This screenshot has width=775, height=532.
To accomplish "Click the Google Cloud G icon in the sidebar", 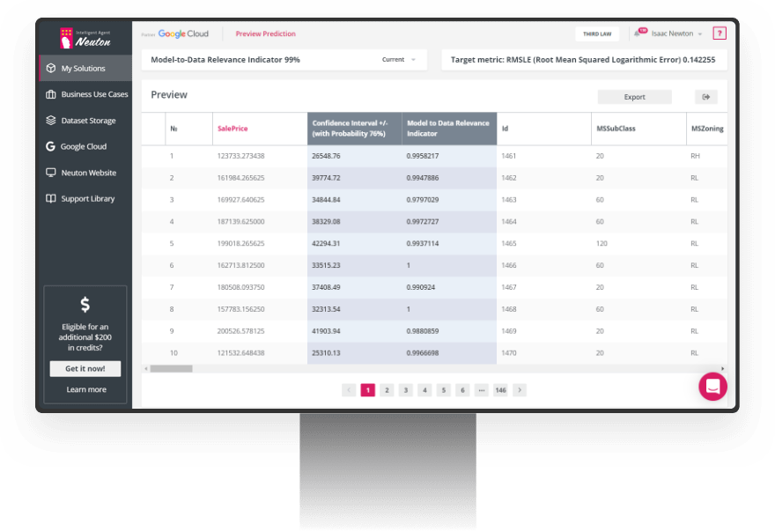I will [x=50, y=146].
